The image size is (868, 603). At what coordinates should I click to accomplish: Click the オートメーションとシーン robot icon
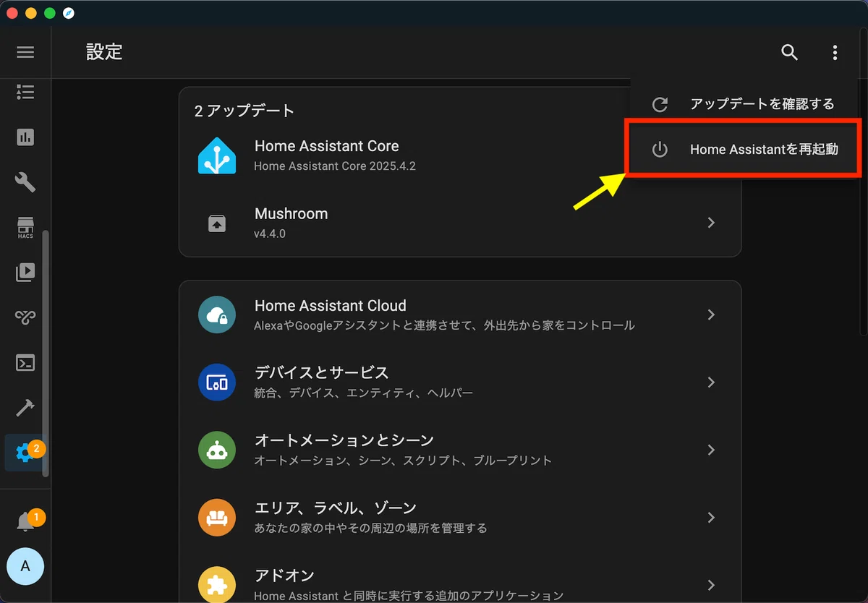coord(217,450)
